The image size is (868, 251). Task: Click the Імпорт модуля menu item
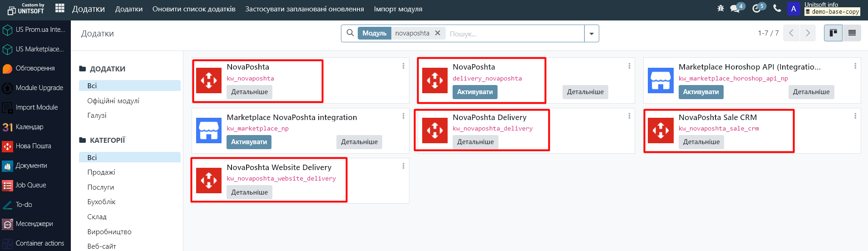(398, 9)
